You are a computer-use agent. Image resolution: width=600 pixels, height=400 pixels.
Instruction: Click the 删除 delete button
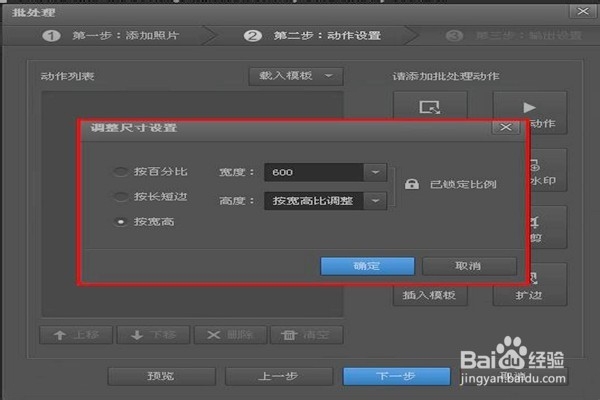pyautogui.click(x=230, y=335)
